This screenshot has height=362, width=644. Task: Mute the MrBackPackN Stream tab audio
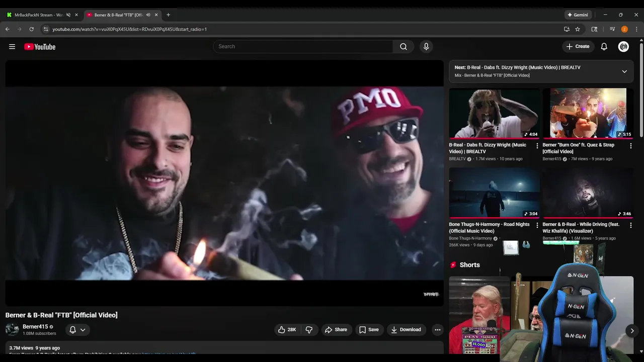(68, 15)
